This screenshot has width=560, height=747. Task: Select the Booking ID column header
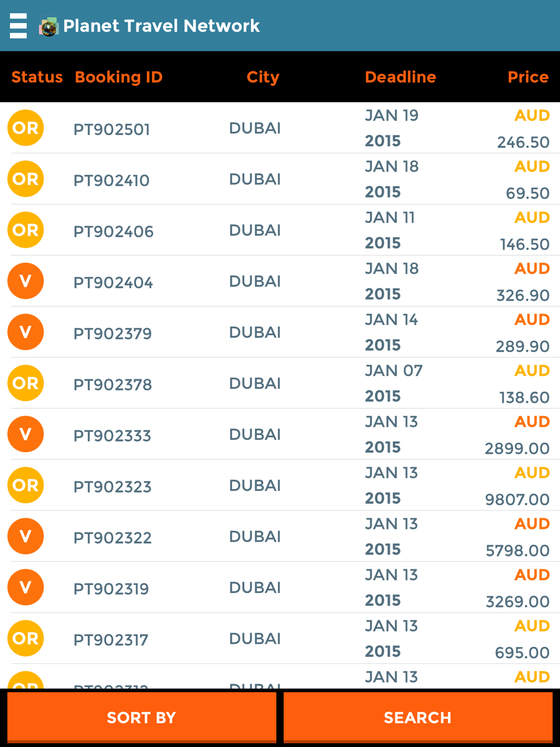(119, 77)
